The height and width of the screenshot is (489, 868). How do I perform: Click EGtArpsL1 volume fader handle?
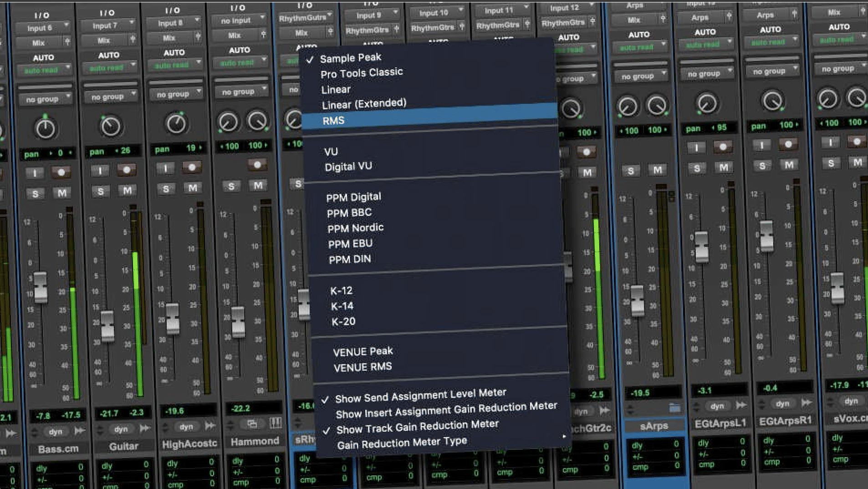point(702,247)
